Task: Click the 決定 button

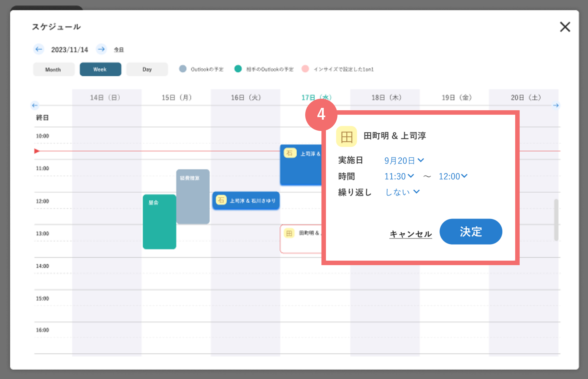Action: [471, 232]
